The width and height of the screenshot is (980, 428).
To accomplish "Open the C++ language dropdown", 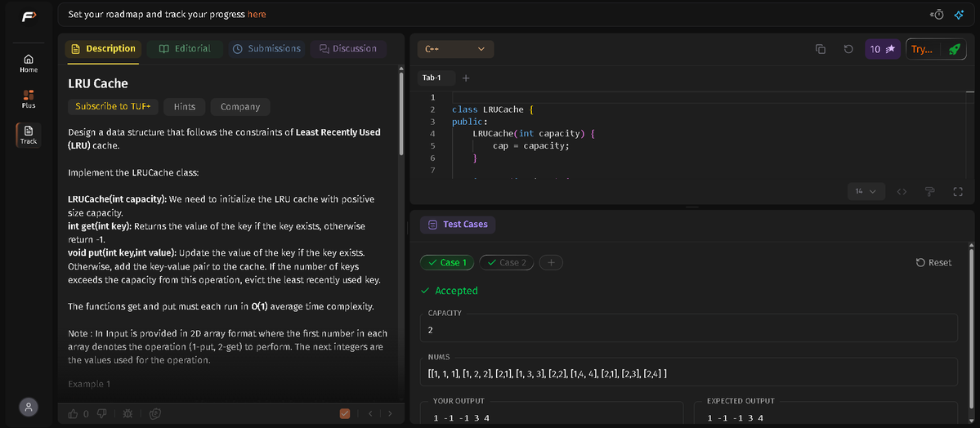I will (455, 49).
